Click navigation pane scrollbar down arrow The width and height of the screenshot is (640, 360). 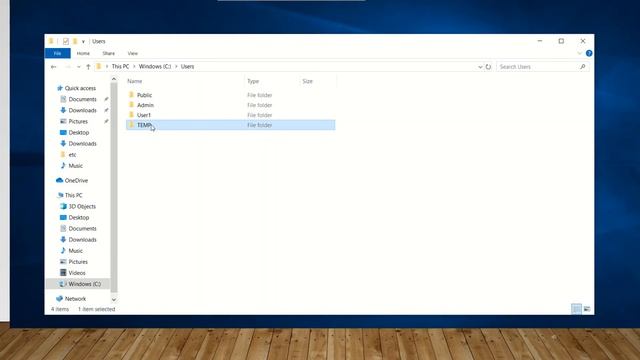click(x=114, y=300)
